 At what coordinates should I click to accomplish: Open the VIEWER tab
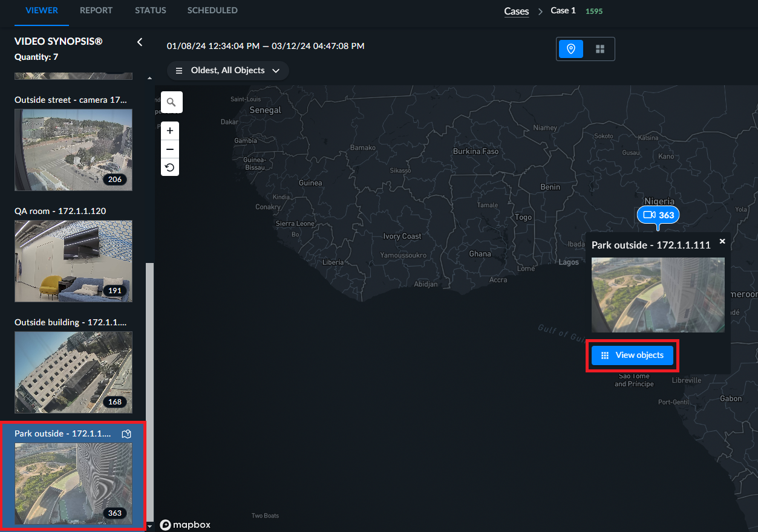coord(42,11)
